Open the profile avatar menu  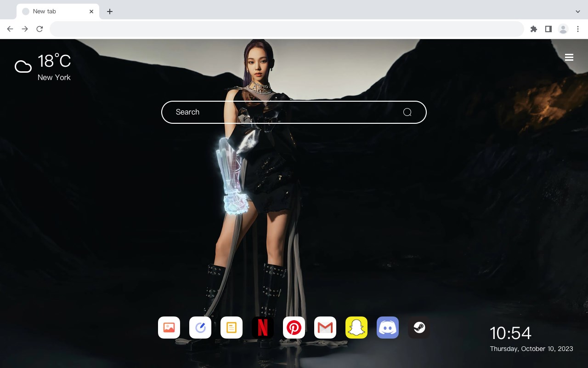563,29
